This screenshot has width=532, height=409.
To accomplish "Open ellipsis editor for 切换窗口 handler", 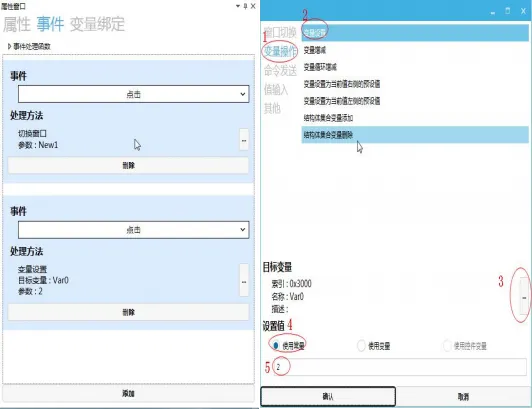I will 244,140.
